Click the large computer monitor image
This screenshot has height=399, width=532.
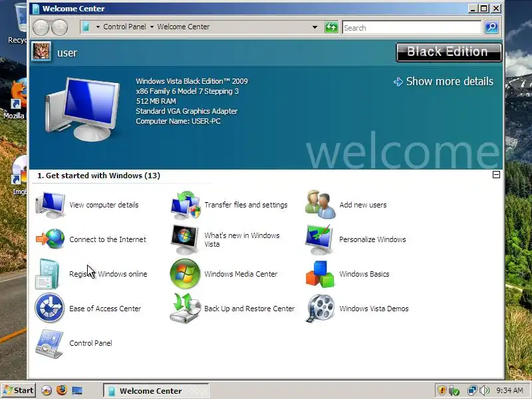(x=82, y=109)
